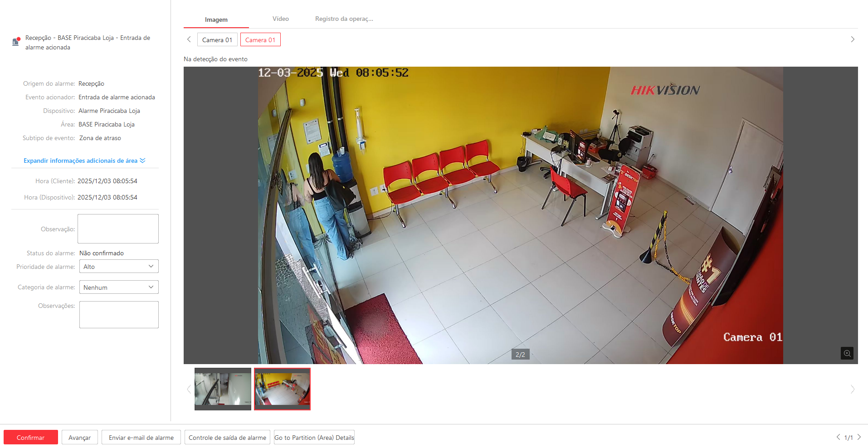Click the alarm icon beside Recepção title
Image resolution: width=868 pixels, height=448 pixels.
(x=16, y=42)
